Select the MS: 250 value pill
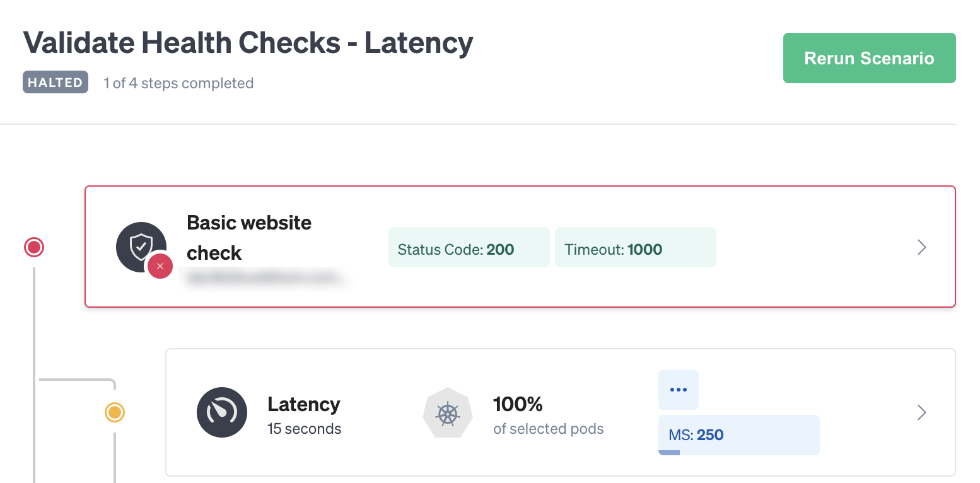This screenshot has width=980, height=483. [x=738, y=434]
